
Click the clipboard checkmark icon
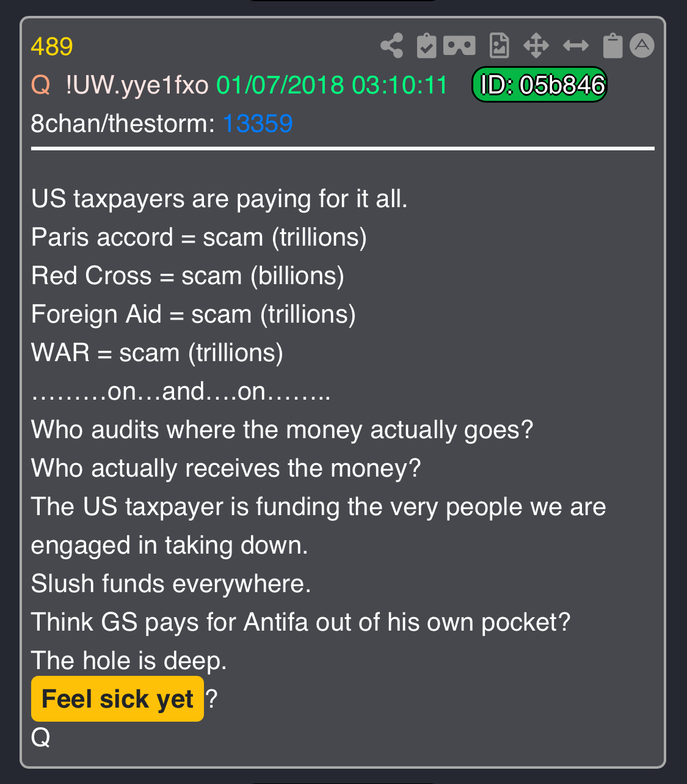[x=426, y=46]
